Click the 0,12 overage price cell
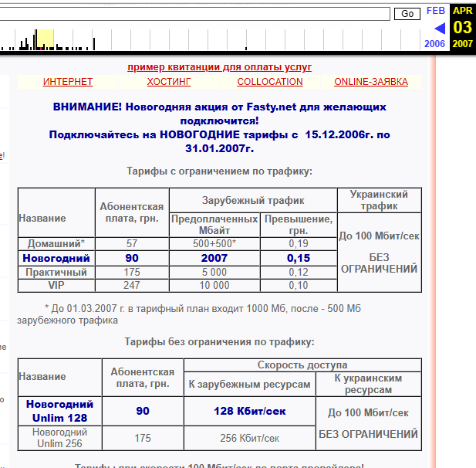Viewport: 476px width, 468px height. pos(299,273)
